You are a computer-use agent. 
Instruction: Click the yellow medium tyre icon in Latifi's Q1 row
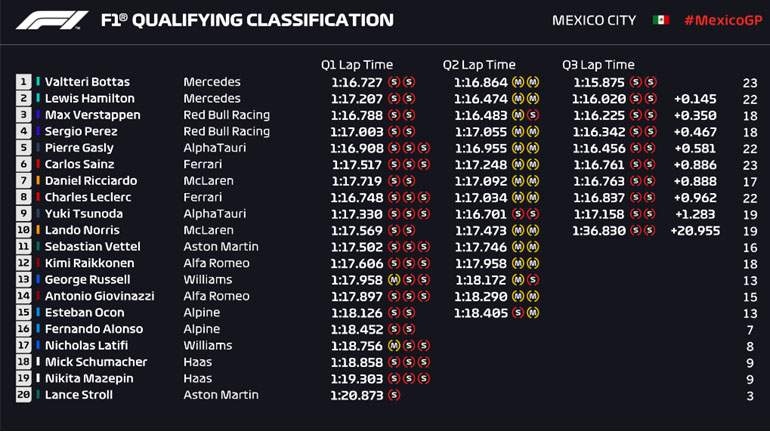pos(393,346)
